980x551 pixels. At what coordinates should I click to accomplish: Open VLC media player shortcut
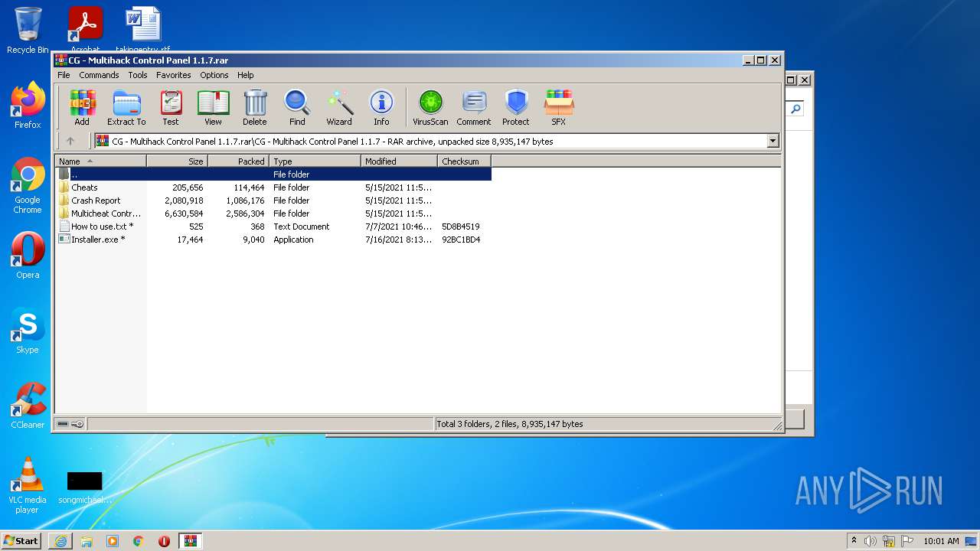[x=28, y=484]
